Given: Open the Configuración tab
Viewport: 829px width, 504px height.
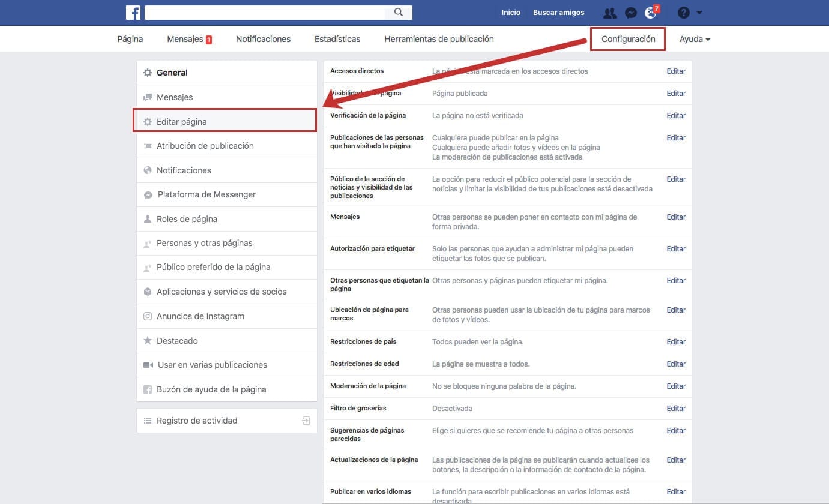Looking at the screenshot, I should point(628,39).
